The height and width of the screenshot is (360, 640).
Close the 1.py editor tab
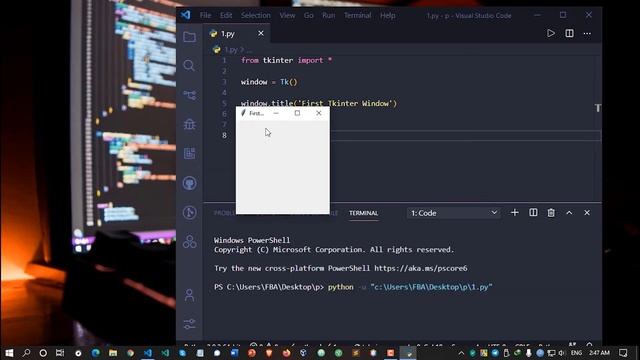pos(261,33)
